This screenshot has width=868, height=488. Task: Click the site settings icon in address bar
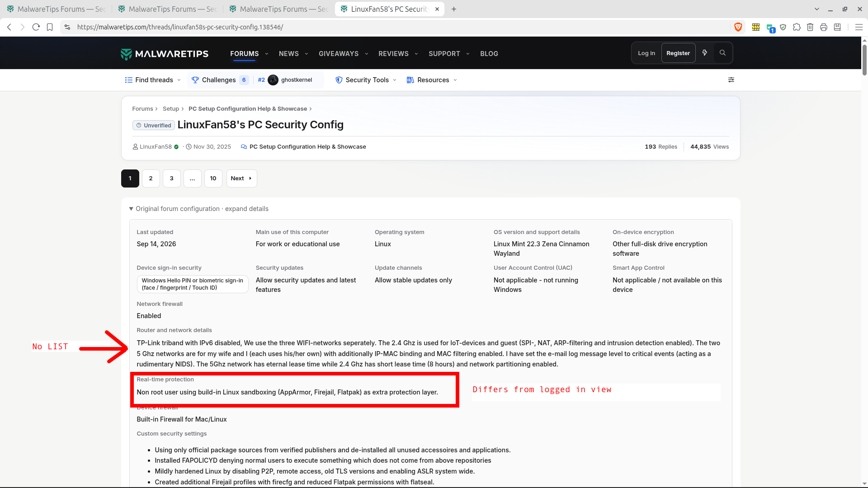[67, 27]
